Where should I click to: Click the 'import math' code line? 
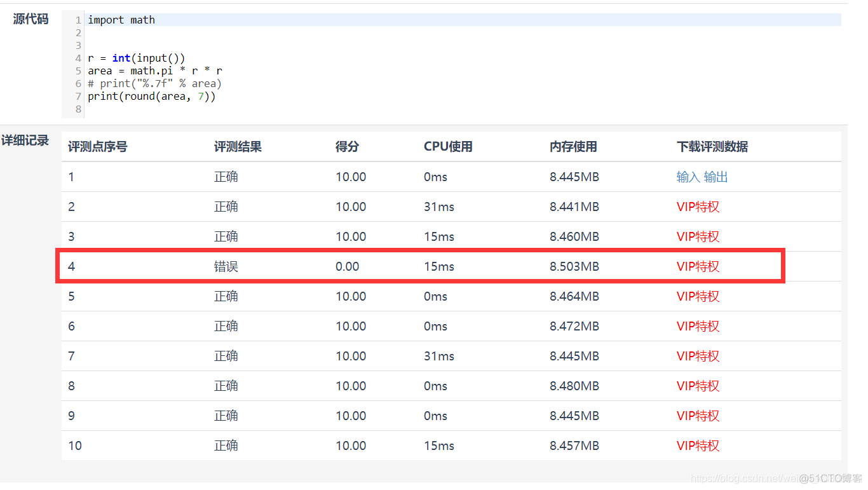[121, 20]
